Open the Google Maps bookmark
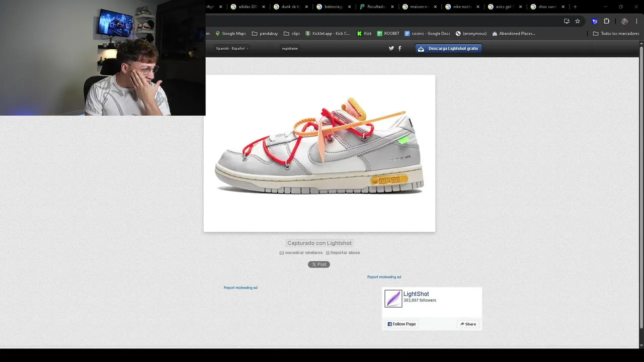This screenshot has width=644, height=362. [x=230, y=34]
